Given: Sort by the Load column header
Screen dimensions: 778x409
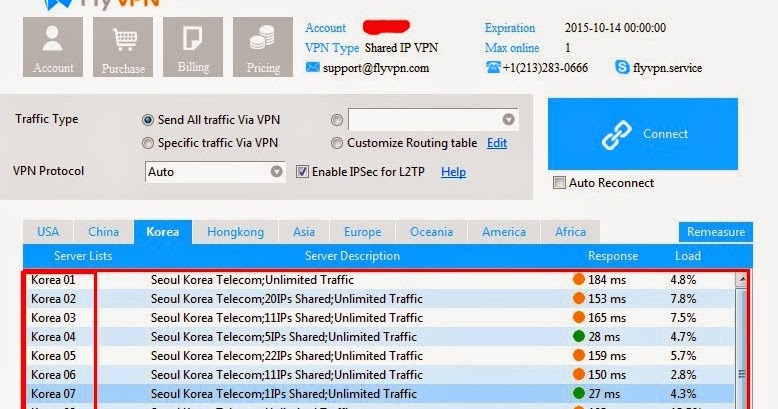Looking at the screenshot, I should tap(688, 256).
